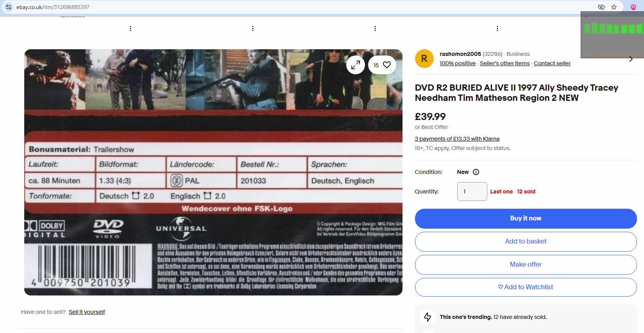Click the Condition 'New' value text
Screen dimensions: 644x333
click(x=463, y=172)
